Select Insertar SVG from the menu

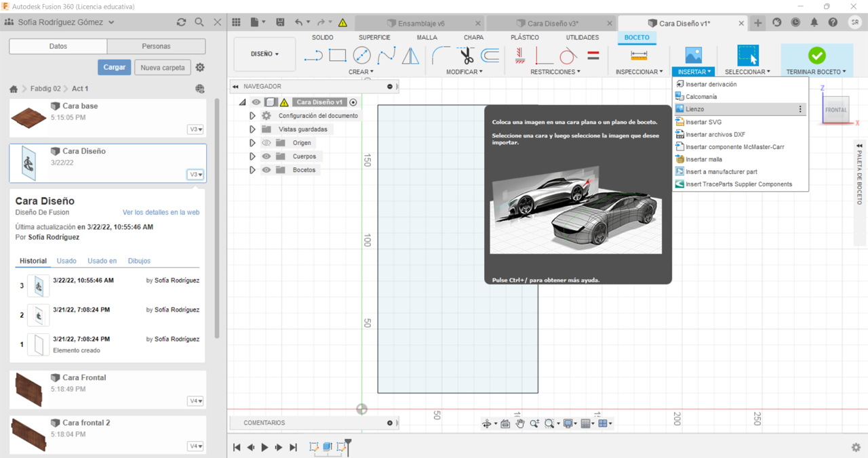703,122
